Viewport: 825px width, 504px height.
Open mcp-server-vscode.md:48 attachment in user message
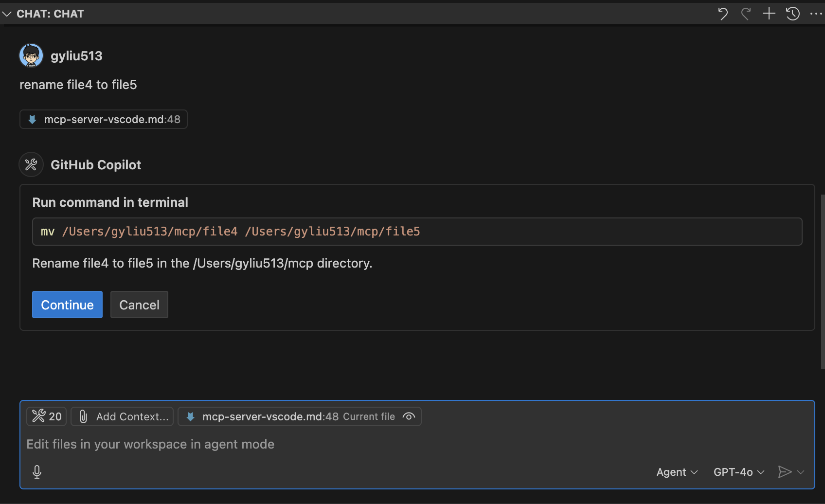(x=104, y=119)
